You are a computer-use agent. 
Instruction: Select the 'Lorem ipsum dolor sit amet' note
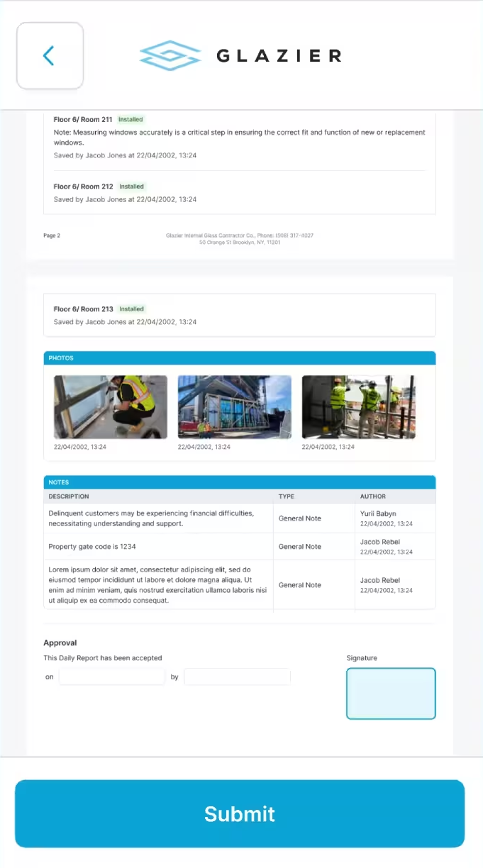click(157, 585)
